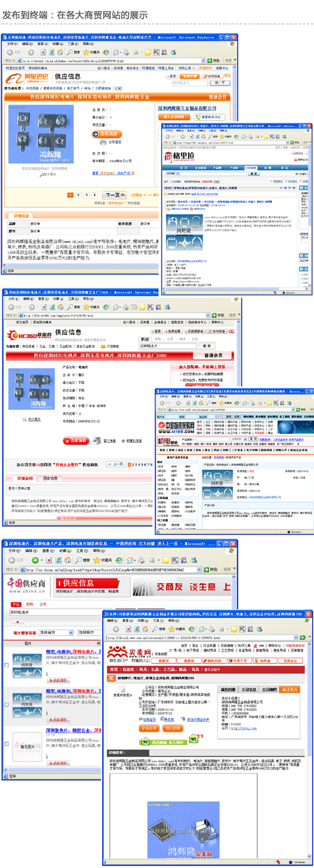Viewport: 314px width, 868px height.
Task: Open the province dropdown 选择省份
Action: pyautogui.click(x=55, y=633)
